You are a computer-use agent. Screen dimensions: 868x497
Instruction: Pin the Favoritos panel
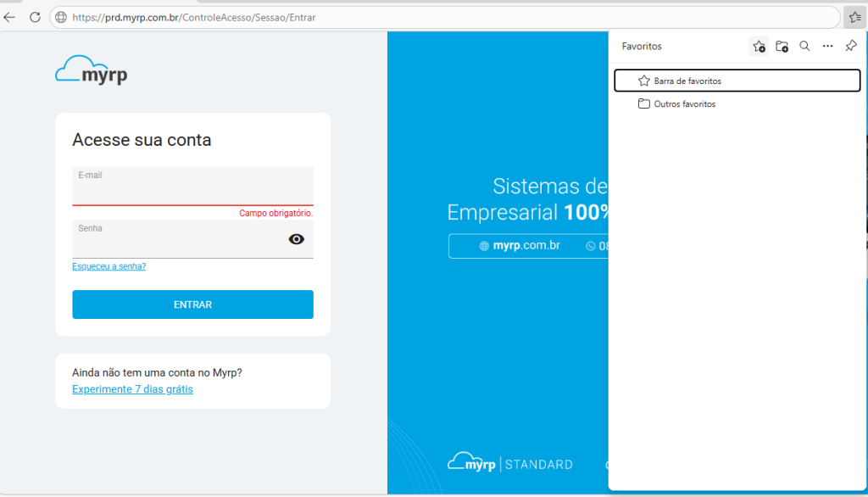(x=852, y=47)
